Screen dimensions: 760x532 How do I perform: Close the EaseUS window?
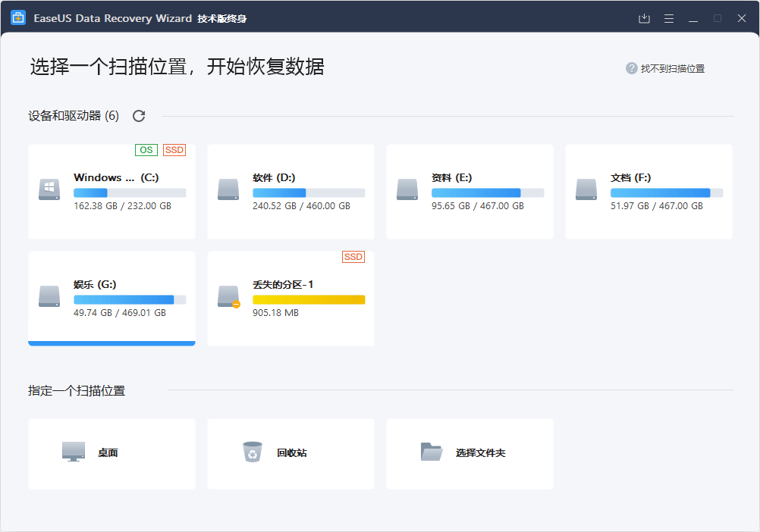tap(742, 18)
